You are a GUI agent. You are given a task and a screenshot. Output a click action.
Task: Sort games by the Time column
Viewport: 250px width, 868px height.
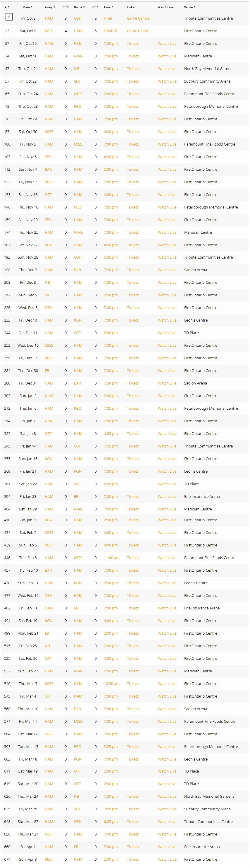click(108, 7)
